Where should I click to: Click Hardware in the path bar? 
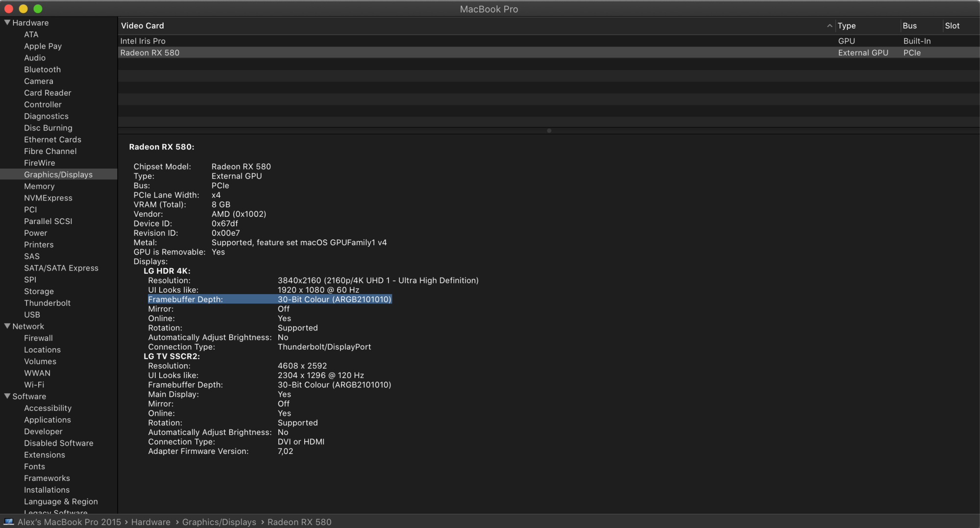coord(151,522)
